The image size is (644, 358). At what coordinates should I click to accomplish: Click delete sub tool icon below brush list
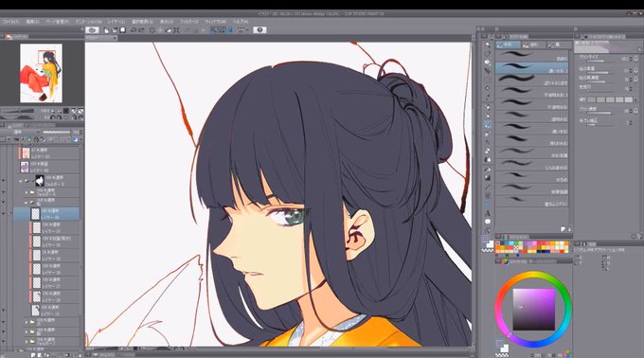coord(570,229)
